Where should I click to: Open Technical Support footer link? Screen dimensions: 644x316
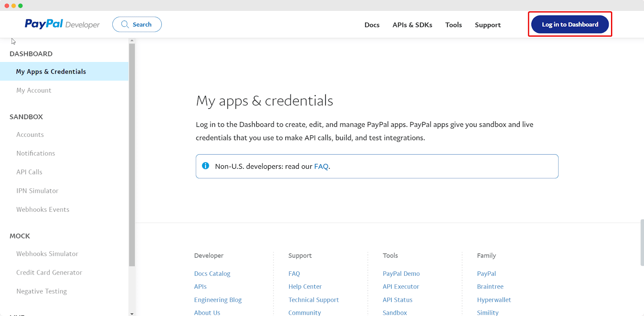[x=314, y=300]
